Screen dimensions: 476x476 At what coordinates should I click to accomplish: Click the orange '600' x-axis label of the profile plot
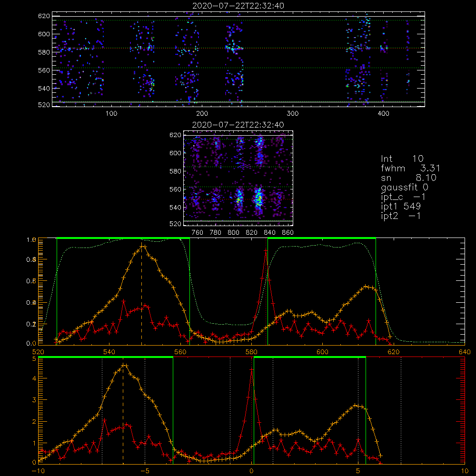[x=322, y=352]
